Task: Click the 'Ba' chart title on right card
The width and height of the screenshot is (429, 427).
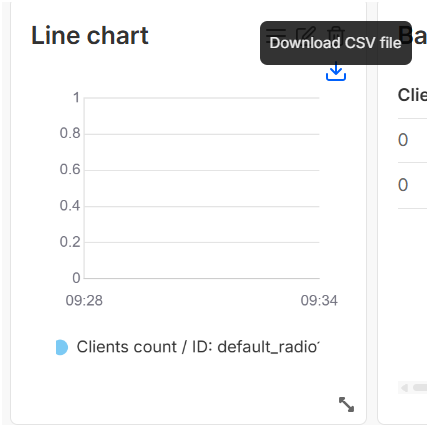Action: pyautogui.click(x=413, y=35)
